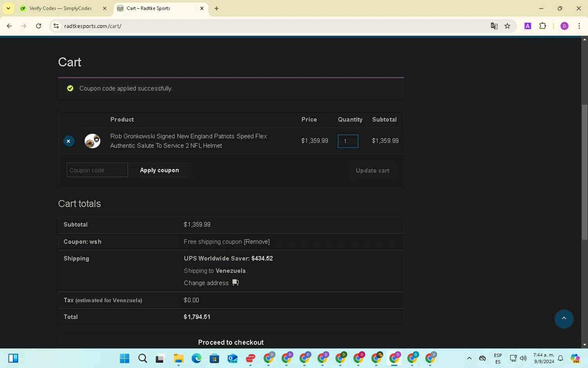Click the cloud sync tray icon
The width and height of the screenshot is (588, 368).
483,358
